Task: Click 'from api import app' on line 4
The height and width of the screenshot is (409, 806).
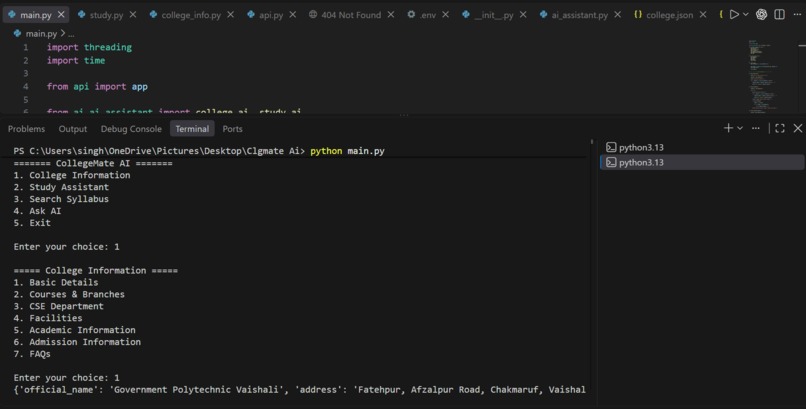Action: click(x=97, y=86)
